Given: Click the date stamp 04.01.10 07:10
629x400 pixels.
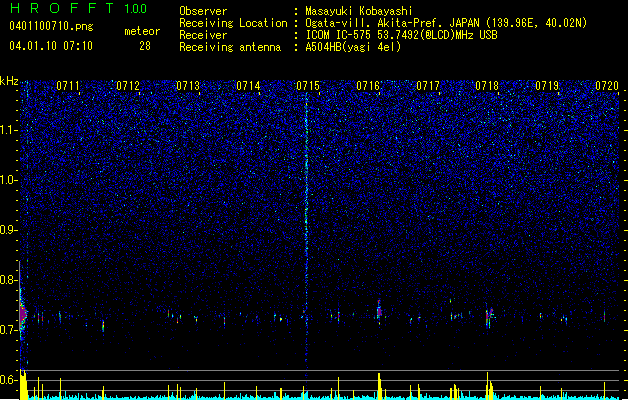Looking at the screenshot, I should [51, 46].
